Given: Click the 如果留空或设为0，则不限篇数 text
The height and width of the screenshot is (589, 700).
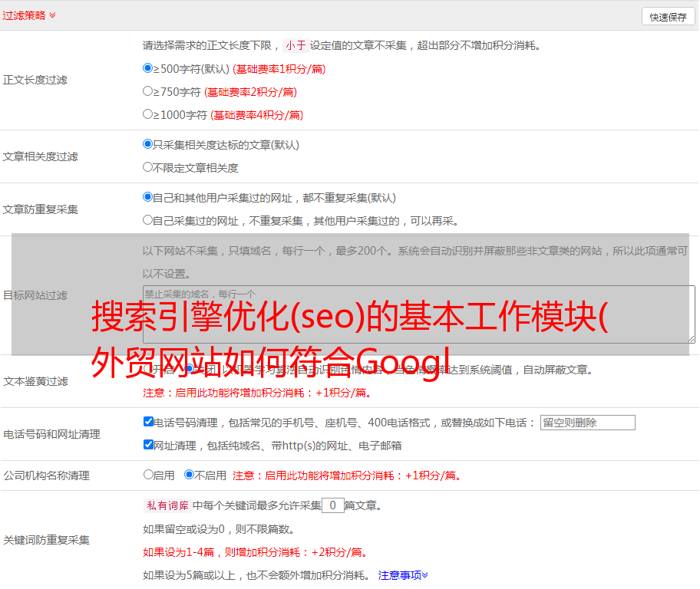Looking at the screenshot, I should click(219, 529).
